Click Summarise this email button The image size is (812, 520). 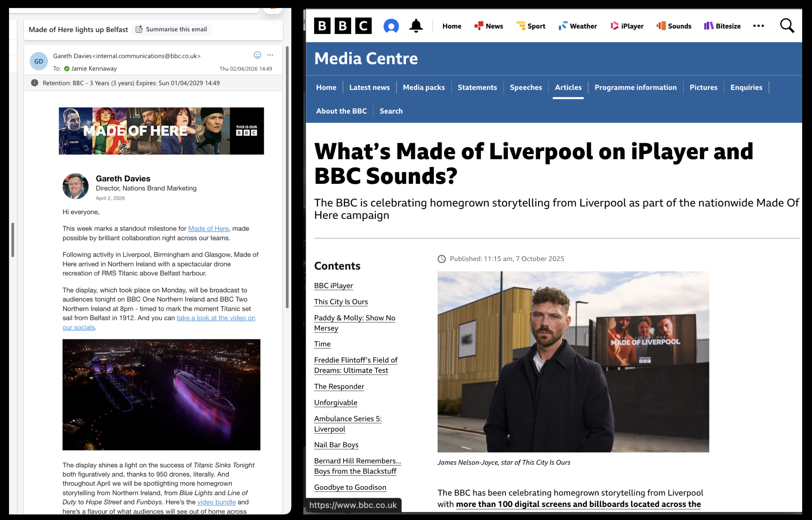point(172,29)
